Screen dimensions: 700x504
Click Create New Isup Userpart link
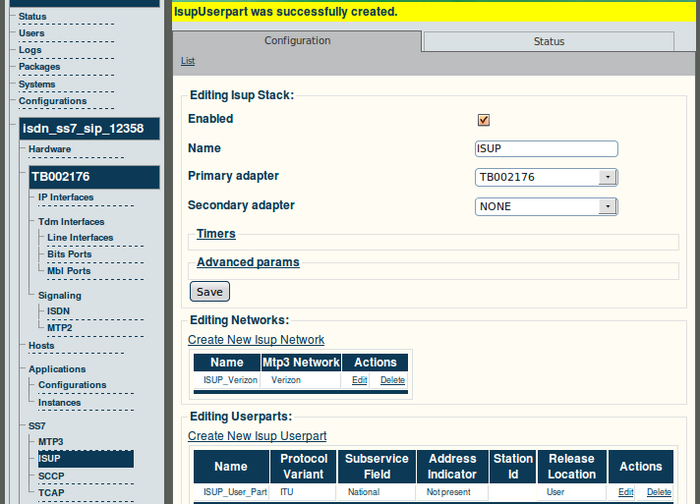pos(257,436)
